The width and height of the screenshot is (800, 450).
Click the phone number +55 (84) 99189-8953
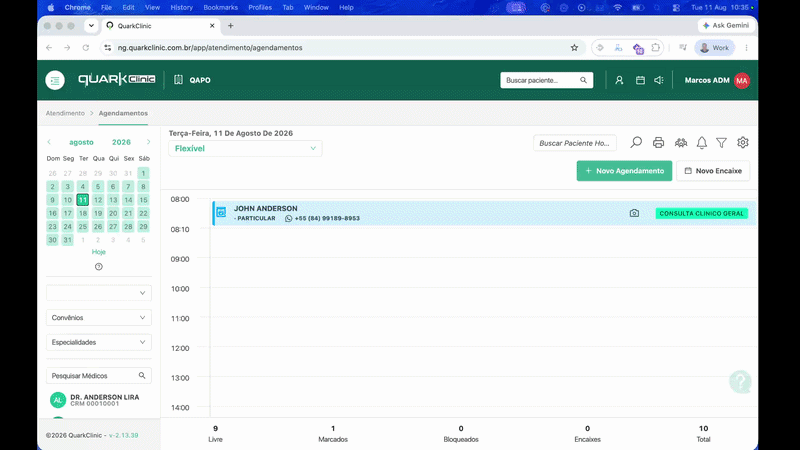click(x=327, y=218)
